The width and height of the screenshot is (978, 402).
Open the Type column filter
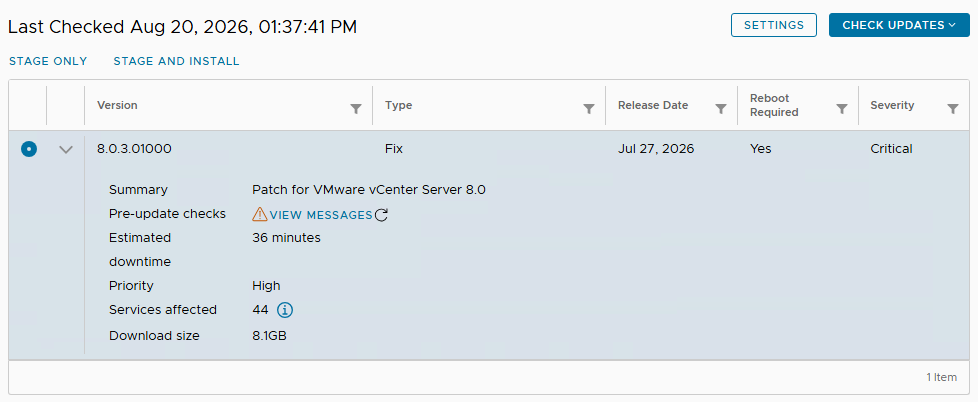(588, 109)
